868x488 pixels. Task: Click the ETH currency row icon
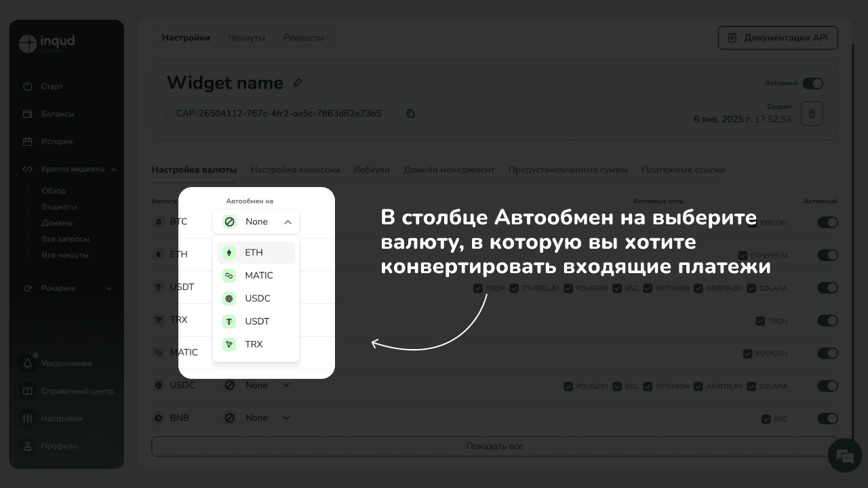159,254
